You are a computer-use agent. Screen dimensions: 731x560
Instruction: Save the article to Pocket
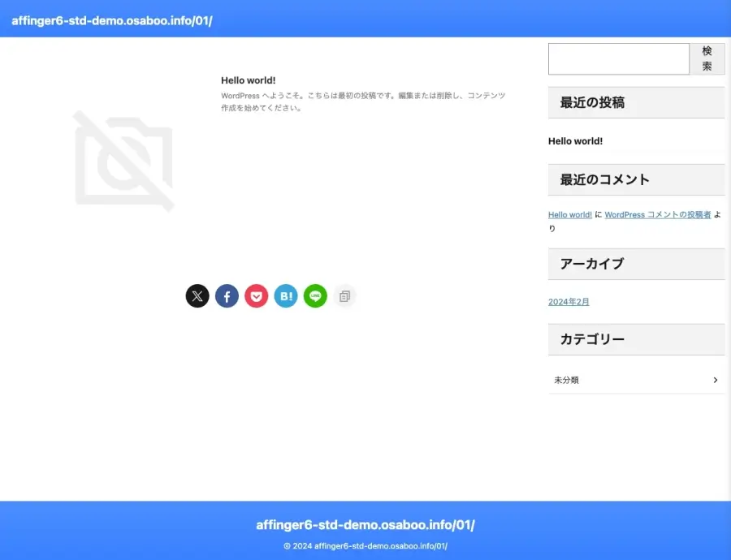pos(256,295)
